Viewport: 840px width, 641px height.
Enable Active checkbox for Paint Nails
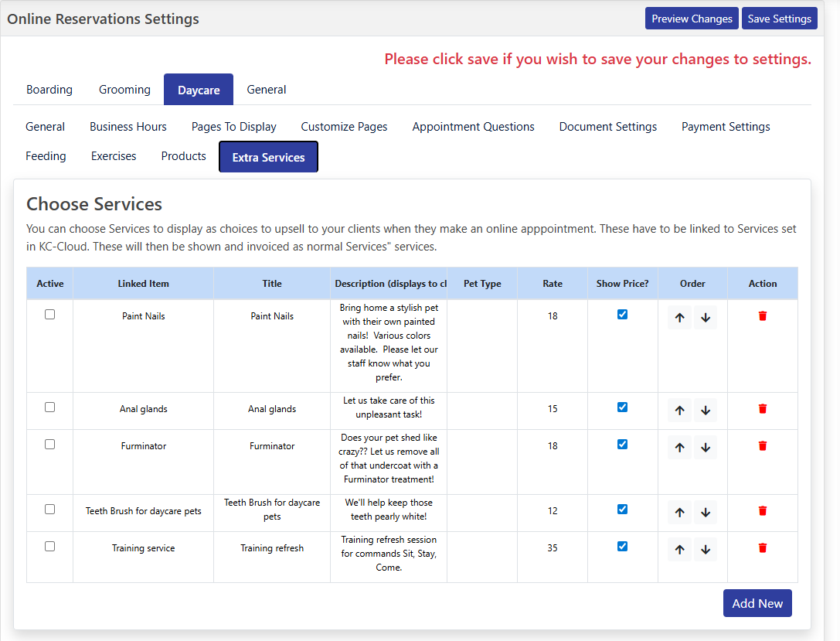coord(49,315)
